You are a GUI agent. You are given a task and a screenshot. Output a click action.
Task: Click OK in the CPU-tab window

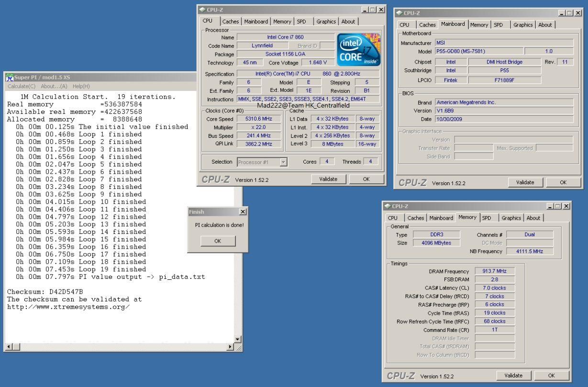pos(366,179)
